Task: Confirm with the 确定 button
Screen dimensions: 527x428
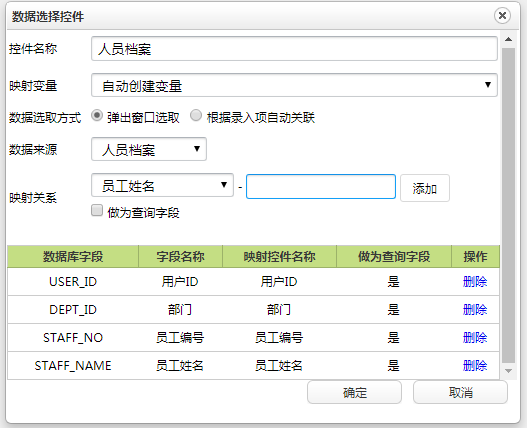Action: [355, 392]
